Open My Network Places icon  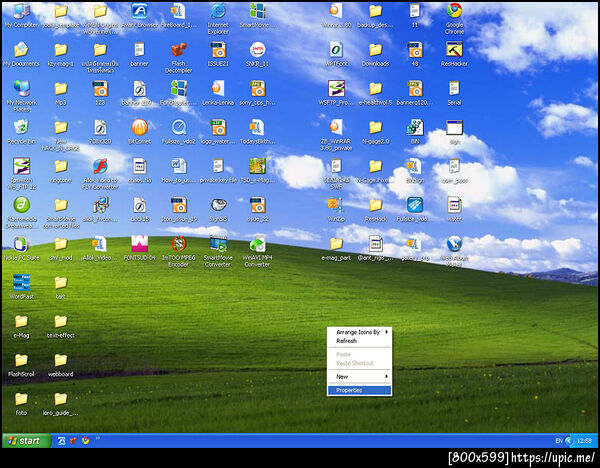point(21,96)
